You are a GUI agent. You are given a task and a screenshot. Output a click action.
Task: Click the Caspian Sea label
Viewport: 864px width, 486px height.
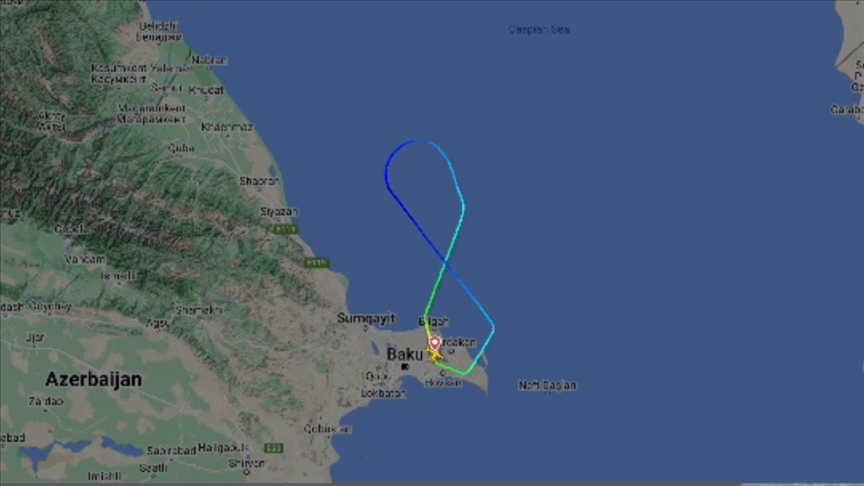pyautogui.click(x=538, y=29)
